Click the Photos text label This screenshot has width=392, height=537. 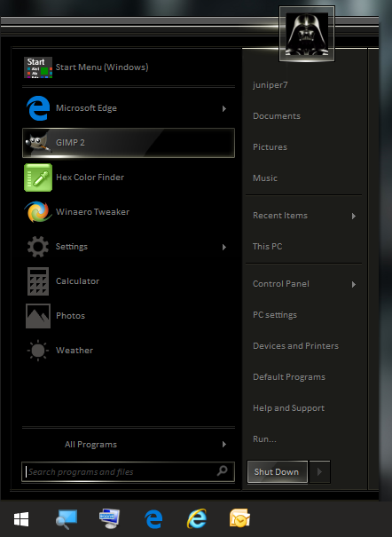point(70,315)
